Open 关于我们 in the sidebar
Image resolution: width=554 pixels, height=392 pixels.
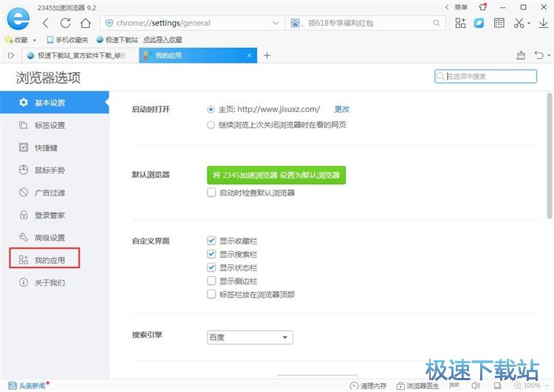55,283
